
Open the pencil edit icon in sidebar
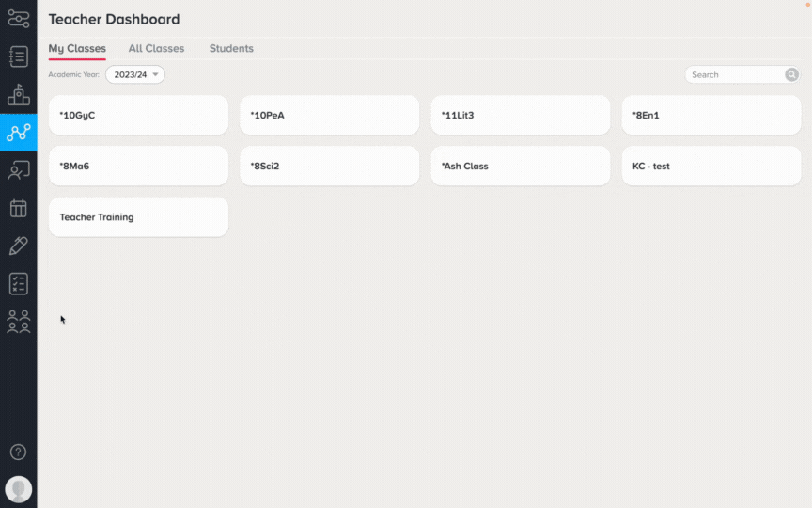[x=19, y=246]
